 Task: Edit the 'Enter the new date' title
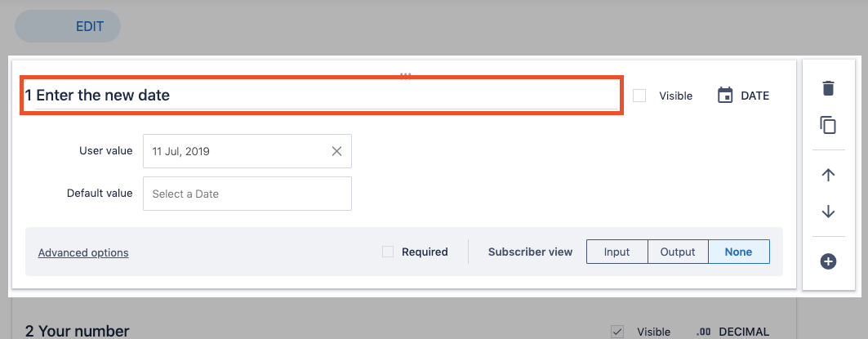[x=322, y=96]
